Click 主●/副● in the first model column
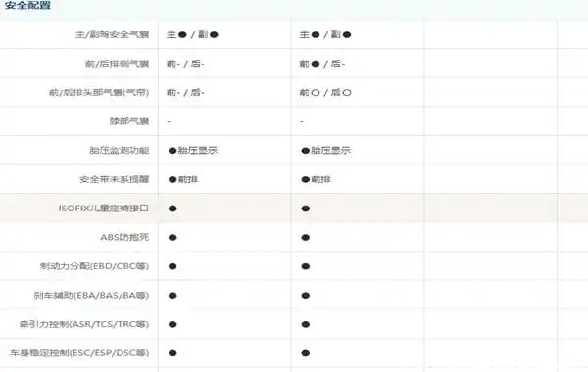 point(192,35)
